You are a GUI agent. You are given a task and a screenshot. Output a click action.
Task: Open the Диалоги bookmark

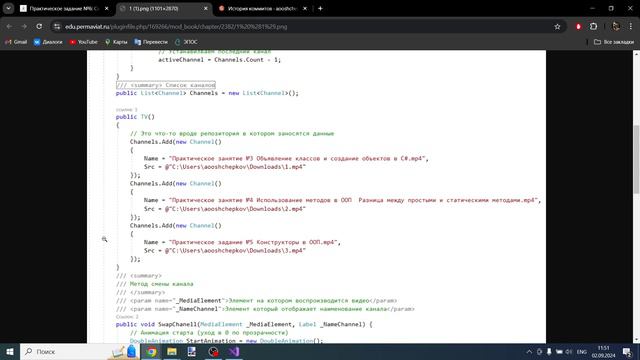point(48,42)
